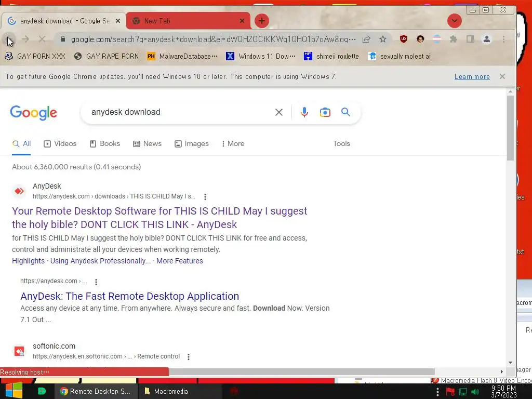Open the Windows Start button
Image resolution: width=532 pixels, height=399 pixels.
click(14, 391)
